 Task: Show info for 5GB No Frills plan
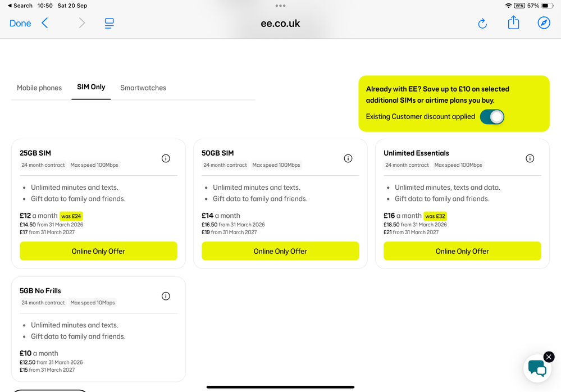[166, 296]
